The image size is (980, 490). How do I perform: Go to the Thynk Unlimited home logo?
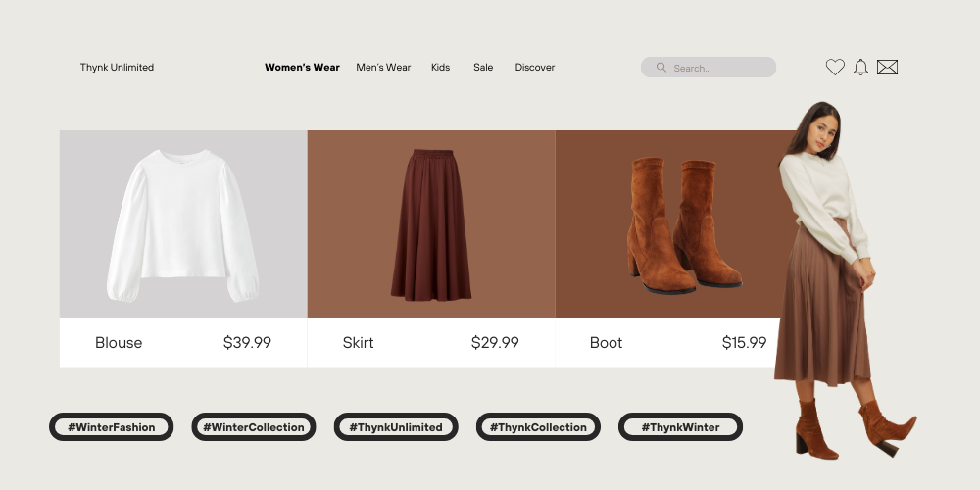117,68
